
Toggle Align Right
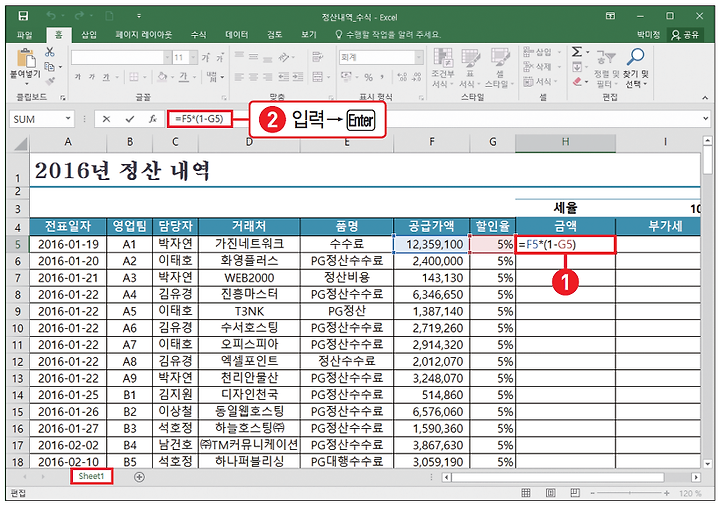tap(268, 77)
